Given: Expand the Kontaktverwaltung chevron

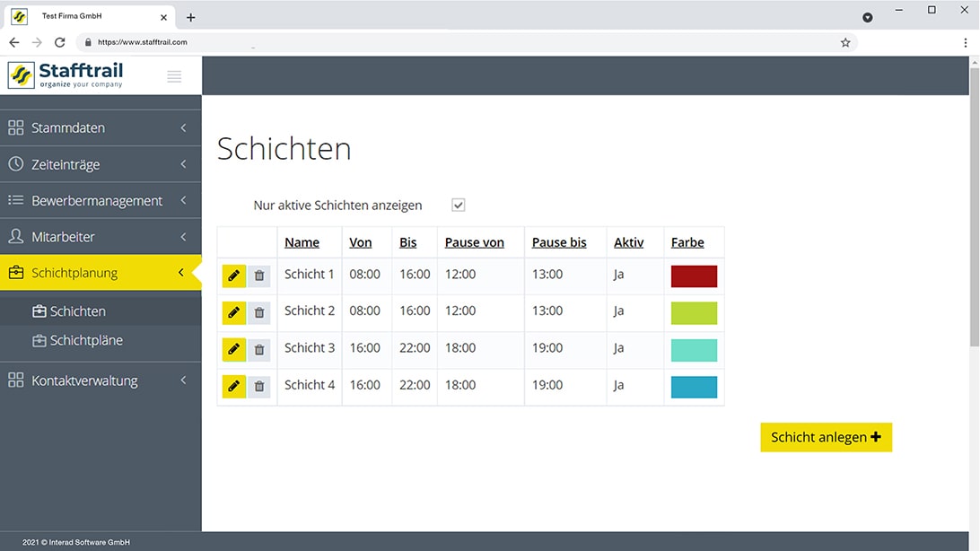Looking at the screenshot, I should [183, 380].
